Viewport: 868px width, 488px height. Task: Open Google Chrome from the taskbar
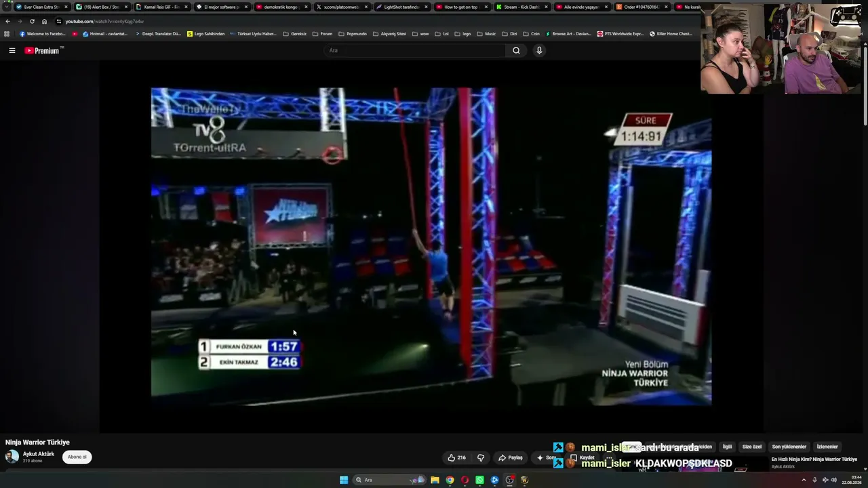[450, 480]
